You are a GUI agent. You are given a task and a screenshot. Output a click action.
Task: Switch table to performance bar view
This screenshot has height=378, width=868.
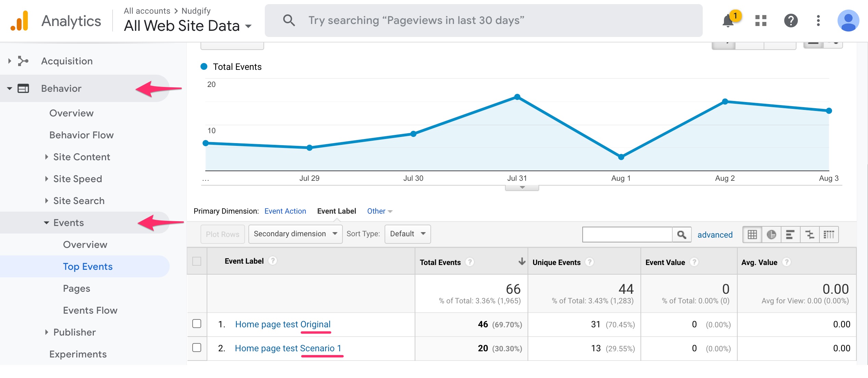[791, 234]
